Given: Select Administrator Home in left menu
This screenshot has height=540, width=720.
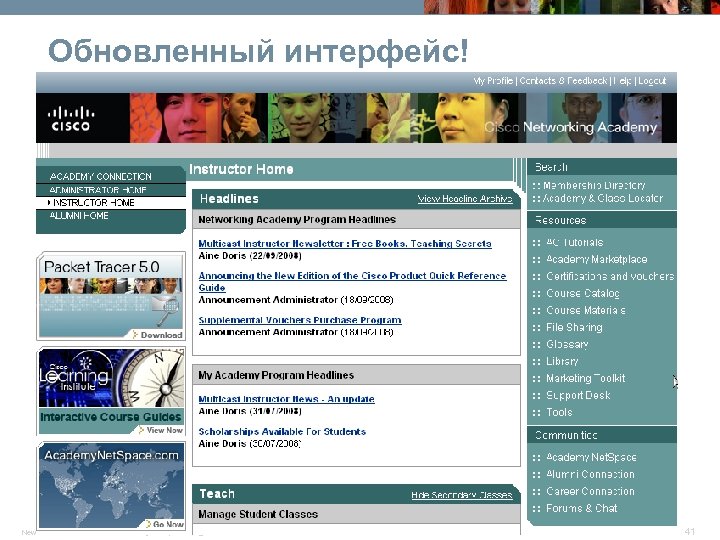Looking at the screenshot, I should 98,190.
